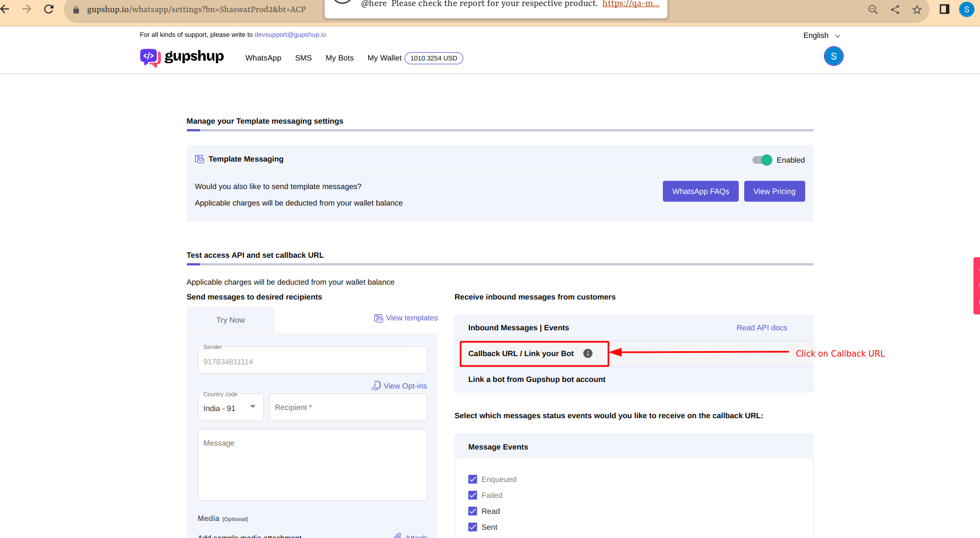Open the SMS menu
Image resolution: width=980 pixels, height=538 pixels.
[303, 58]
